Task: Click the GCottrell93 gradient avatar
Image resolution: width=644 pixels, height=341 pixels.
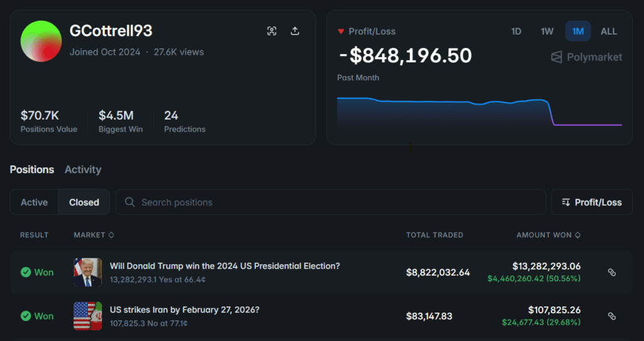Action: [41, 41]
